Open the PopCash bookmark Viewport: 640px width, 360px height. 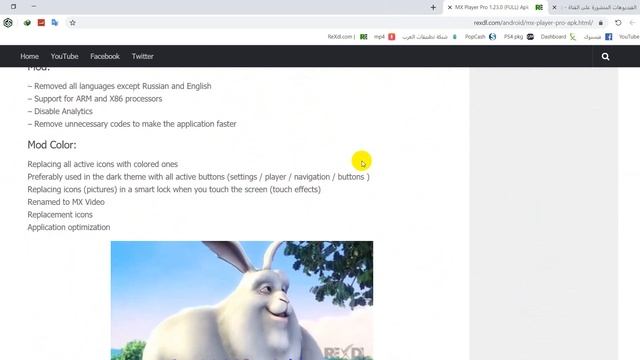tap(480, 37)
